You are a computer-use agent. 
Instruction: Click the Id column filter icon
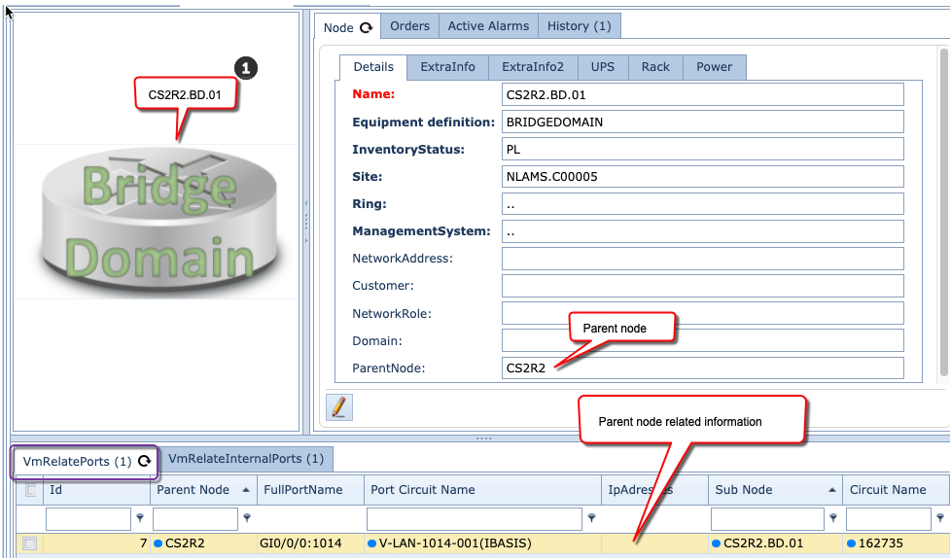tap(139, 518)
